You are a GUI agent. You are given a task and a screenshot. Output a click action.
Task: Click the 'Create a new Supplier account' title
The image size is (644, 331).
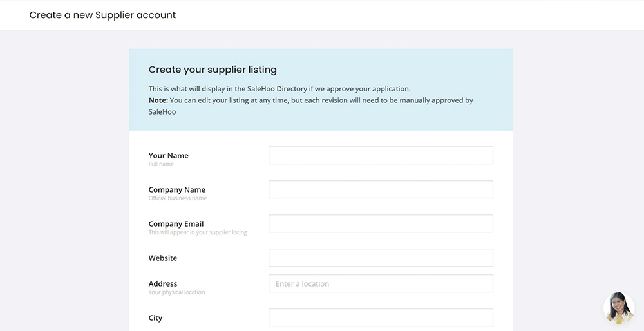[x=102, y=15]
